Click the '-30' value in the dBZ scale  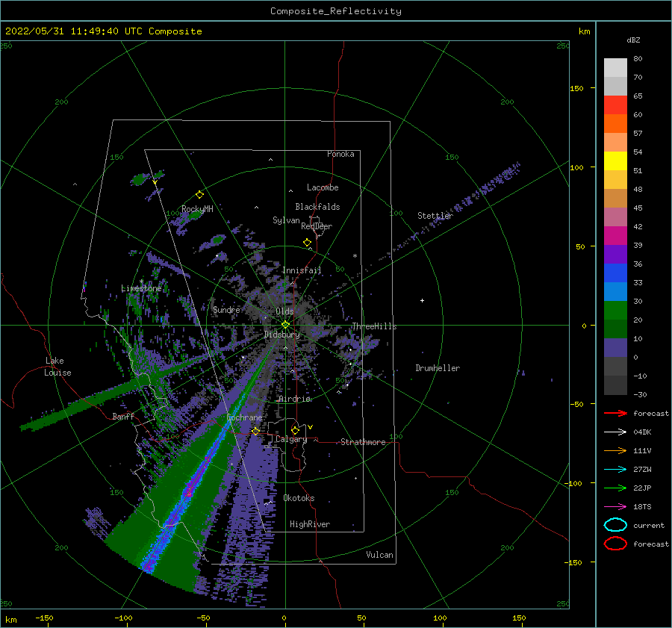pos(641,394)
